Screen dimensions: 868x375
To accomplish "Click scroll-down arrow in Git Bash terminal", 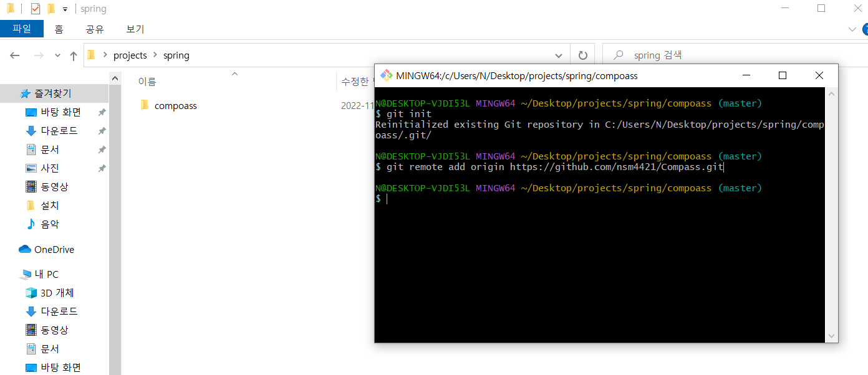I will (x=831, y=335).
